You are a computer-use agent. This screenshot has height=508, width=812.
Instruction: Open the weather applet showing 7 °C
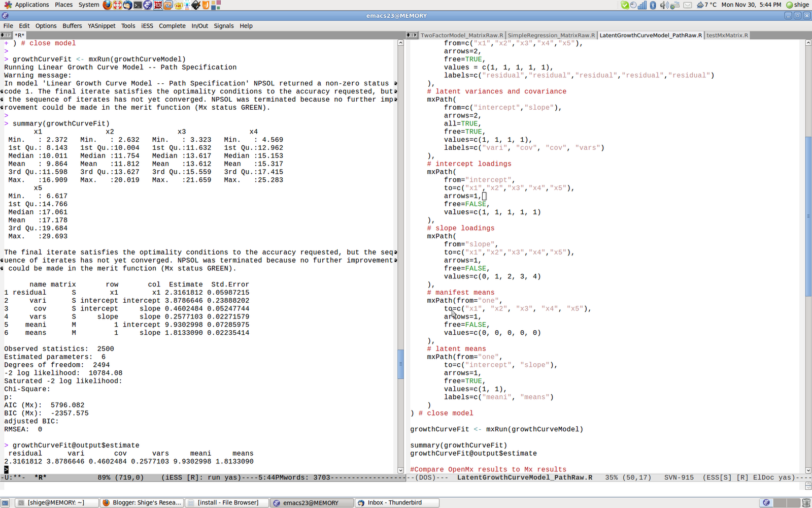(706, 5)
